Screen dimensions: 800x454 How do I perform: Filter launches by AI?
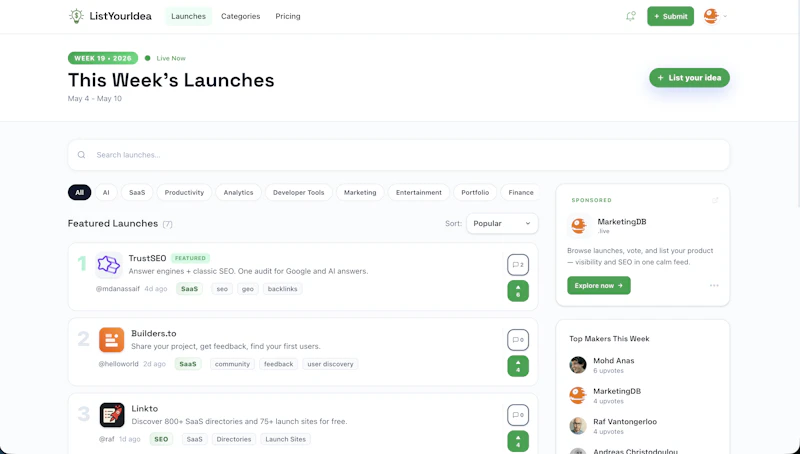coord(106,192)
